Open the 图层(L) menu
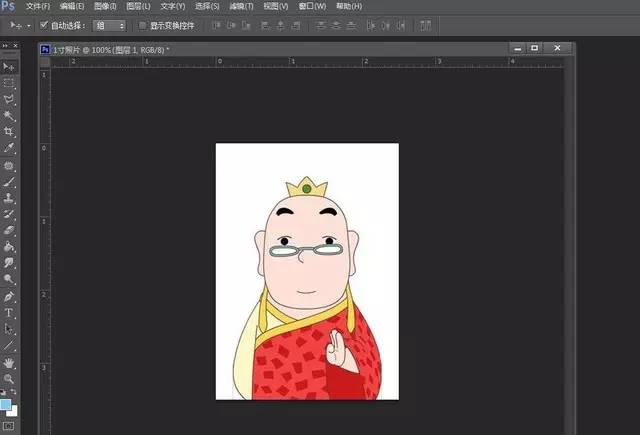The image size is (640, 435). point(138,6)
